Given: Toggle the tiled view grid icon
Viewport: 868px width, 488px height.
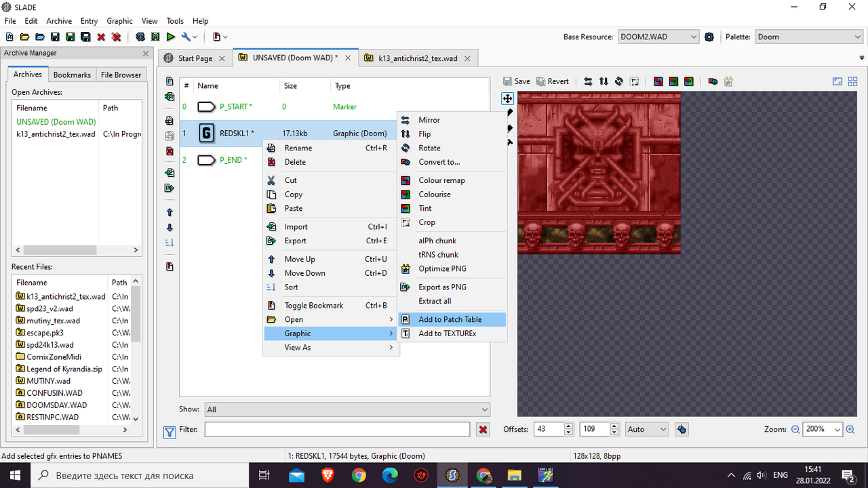Looking at the screenshot, I should tap(853, 81).
